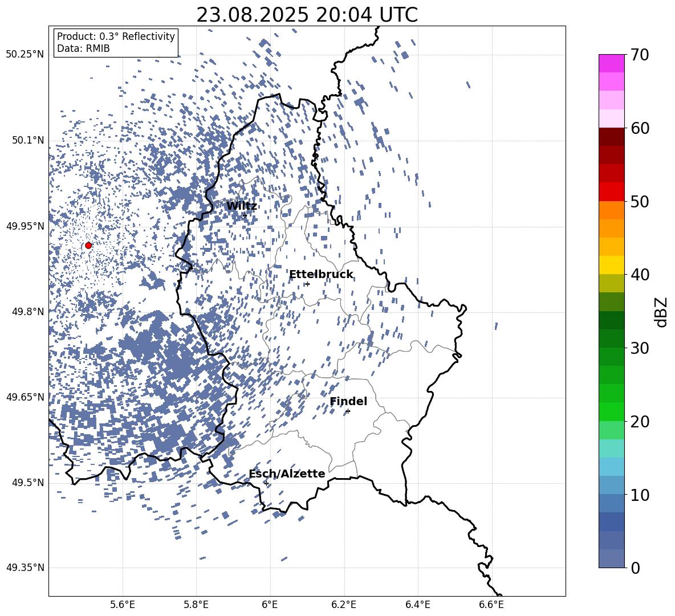
Task: Click the turquoise colorbar segment above 15 dBZ
Action: tap(612, 448)
